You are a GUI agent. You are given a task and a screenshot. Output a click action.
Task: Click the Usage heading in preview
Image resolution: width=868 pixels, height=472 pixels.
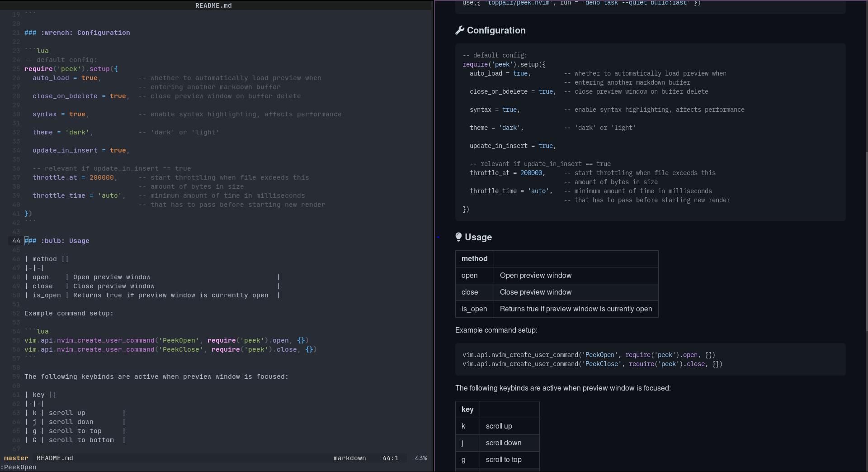[x=478, y=237]
